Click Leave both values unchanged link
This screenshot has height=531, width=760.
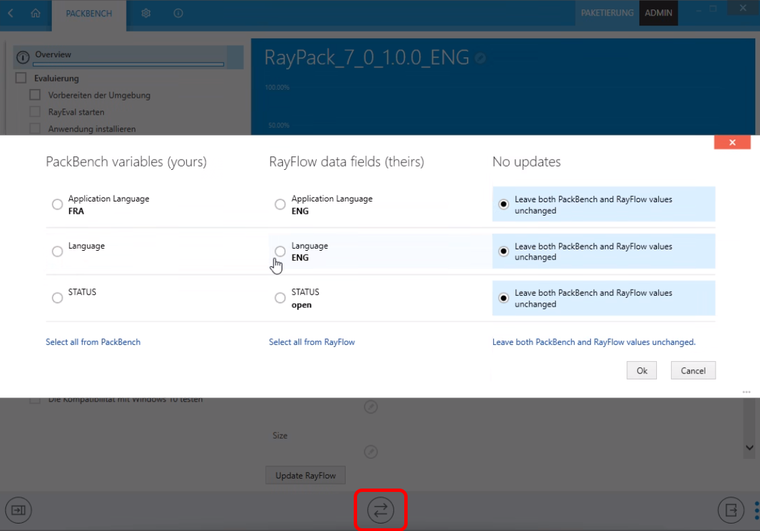594,342
